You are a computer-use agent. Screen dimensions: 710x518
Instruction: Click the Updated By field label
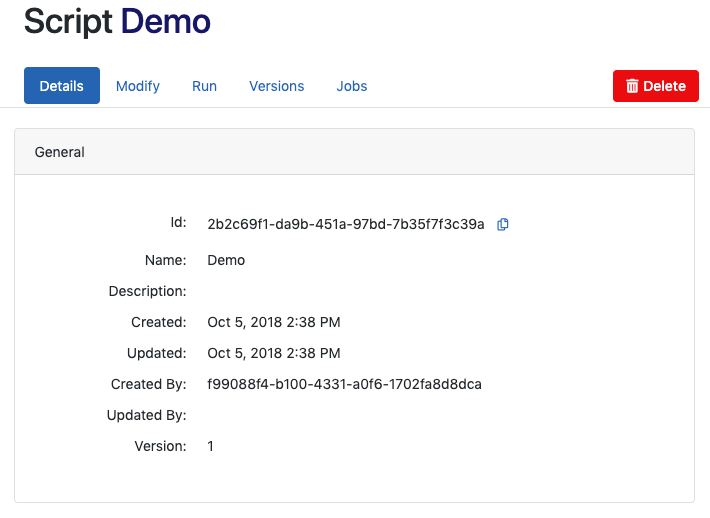147,415
